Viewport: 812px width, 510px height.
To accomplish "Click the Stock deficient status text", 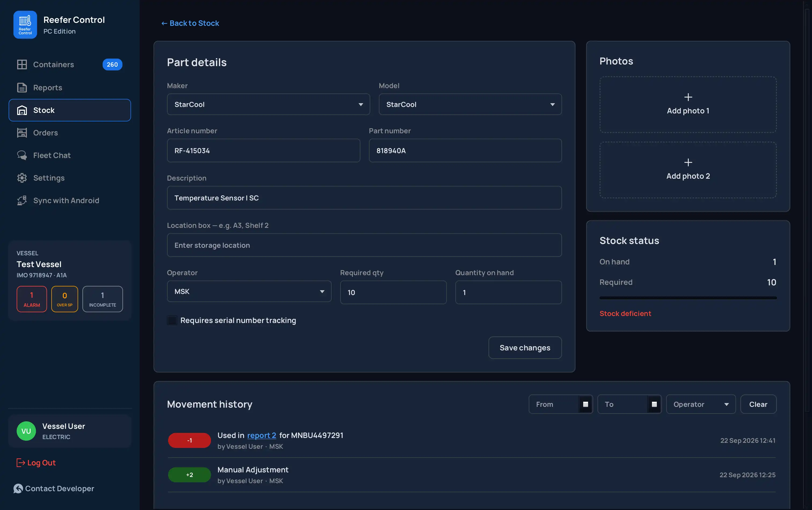I will coord(625,313).
